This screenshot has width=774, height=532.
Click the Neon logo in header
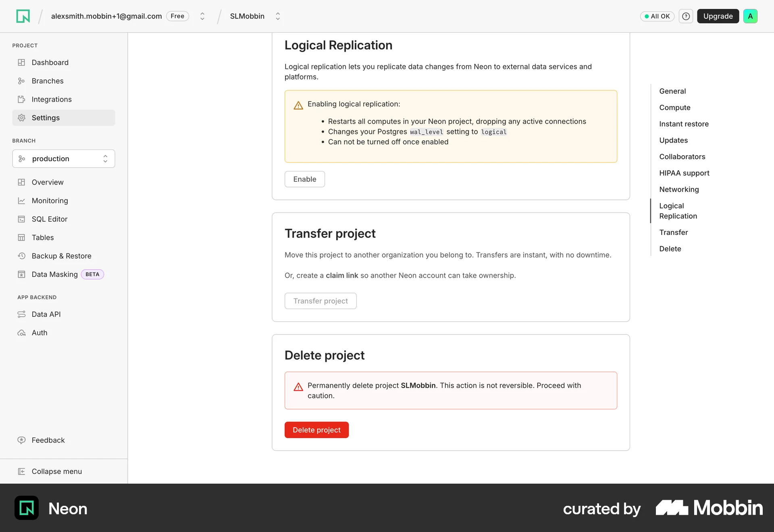point(23,16)
